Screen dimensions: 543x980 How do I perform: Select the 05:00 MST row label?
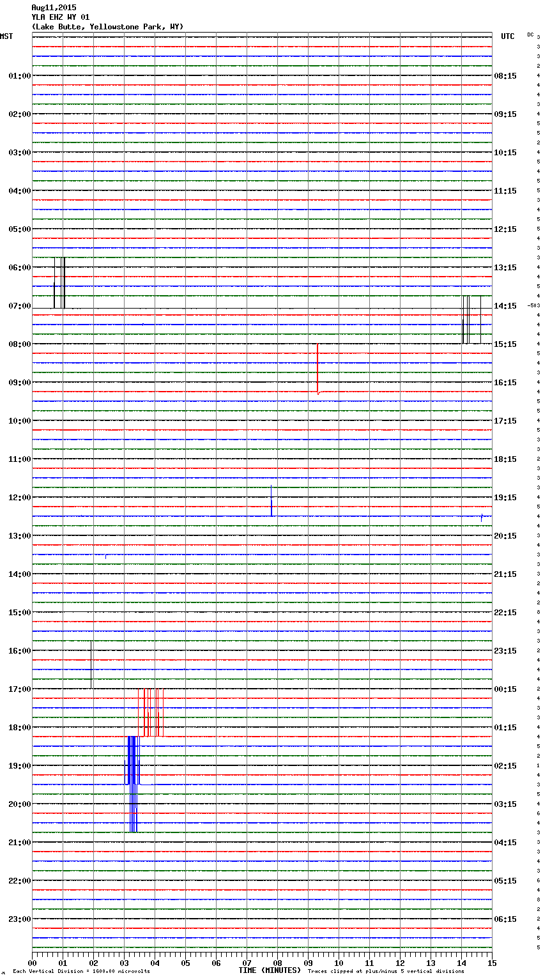click(20, 229)
